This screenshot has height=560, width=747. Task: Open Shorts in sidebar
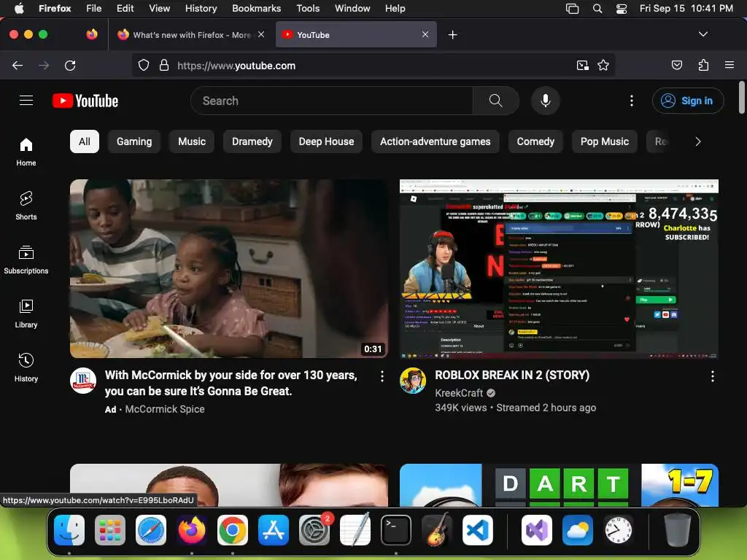[26, 206]
